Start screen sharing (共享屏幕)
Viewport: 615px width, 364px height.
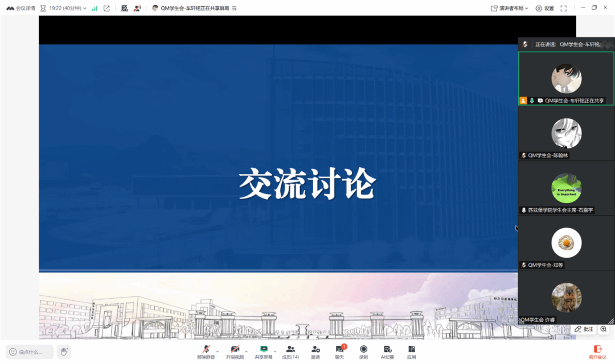264,351
